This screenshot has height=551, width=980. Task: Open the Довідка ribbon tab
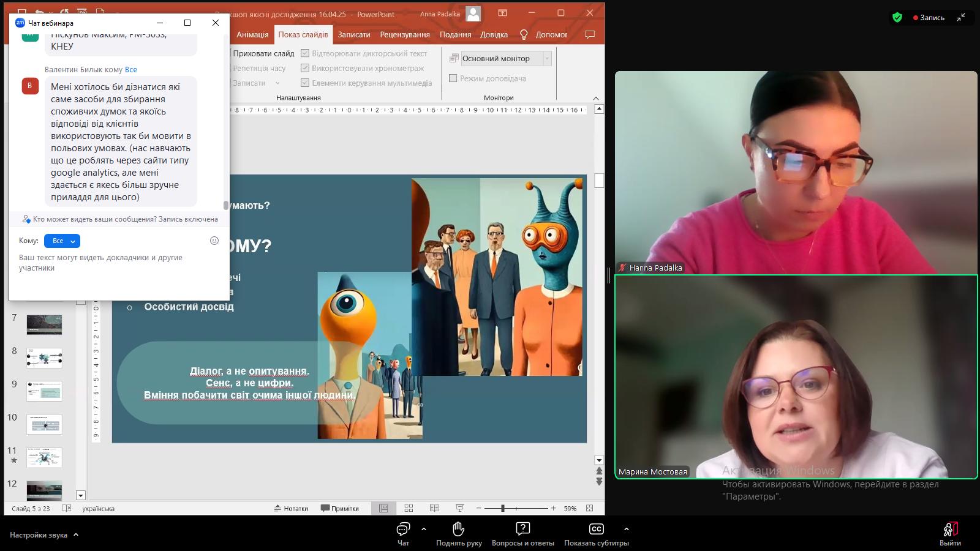click(x=494, y=34)
